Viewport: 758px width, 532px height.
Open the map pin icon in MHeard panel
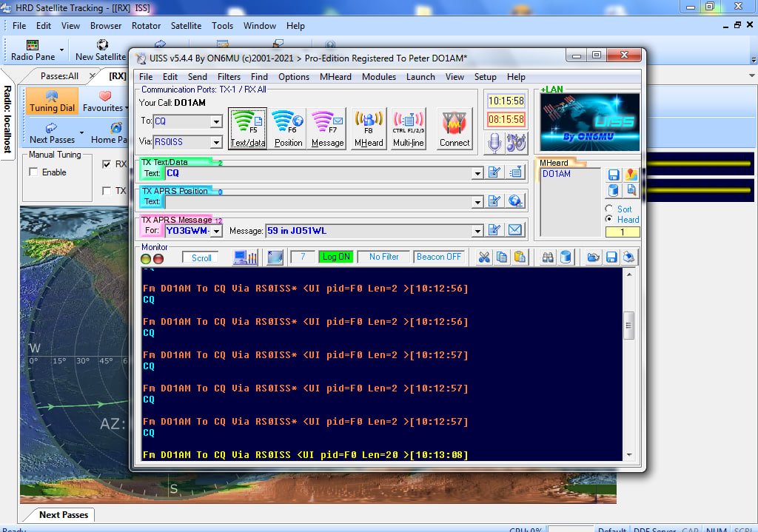click(x=631, y=175)
